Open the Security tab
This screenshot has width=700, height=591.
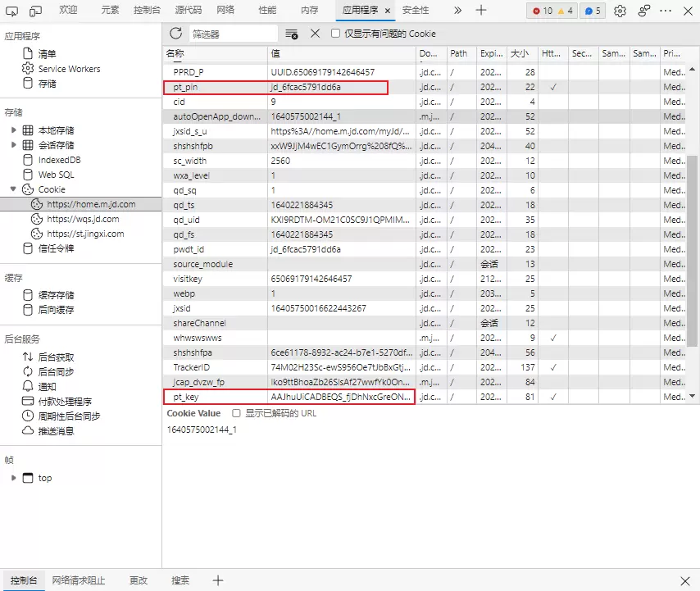click(x=415, y=11)
